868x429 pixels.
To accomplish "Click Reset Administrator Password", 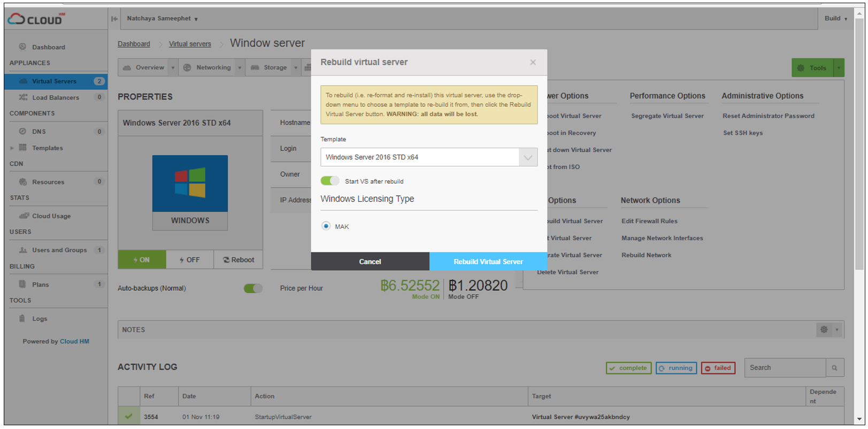I will pyautogui.click(x=769, y=116).
